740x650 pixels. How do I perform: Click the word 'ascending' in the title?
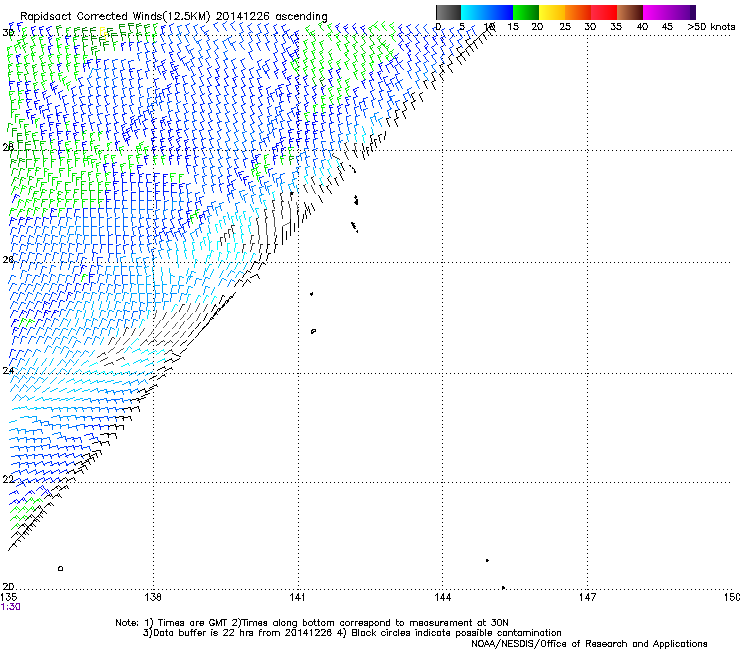click(301, 17)
